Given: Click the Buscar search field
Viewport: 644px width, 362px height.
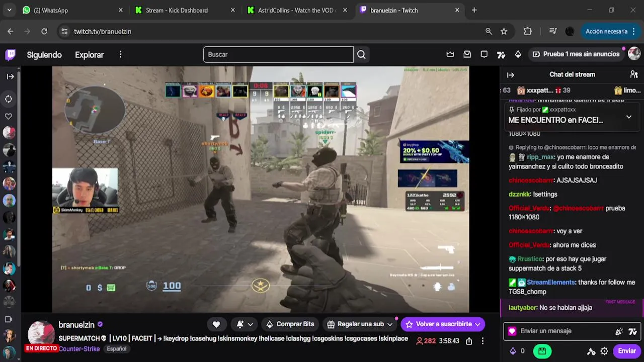Looking at the screenshot, I should [278, 54].
